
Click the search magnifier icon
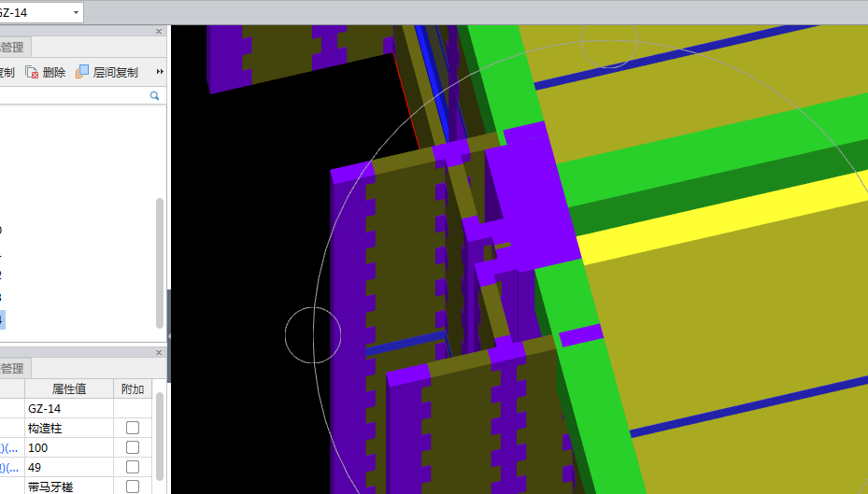pos(154,95)
